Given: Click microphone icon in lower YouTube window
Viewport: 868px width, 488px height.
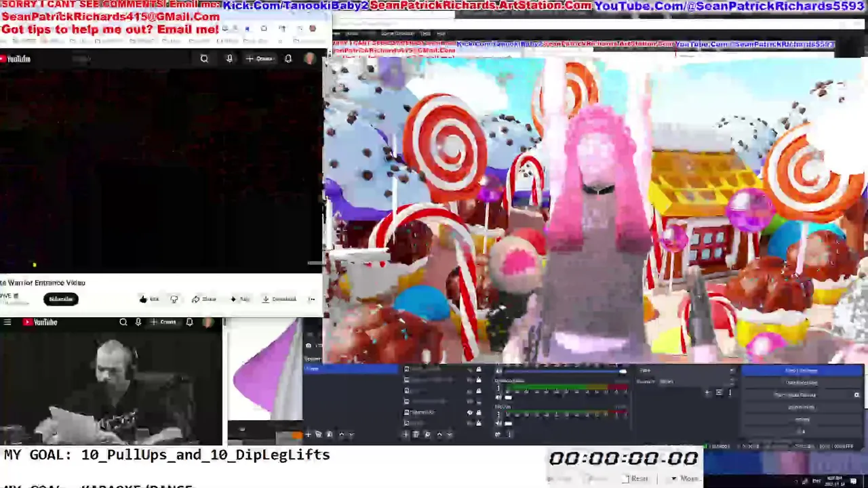Looking at the screenshot, I should click(x=138, y=322).
